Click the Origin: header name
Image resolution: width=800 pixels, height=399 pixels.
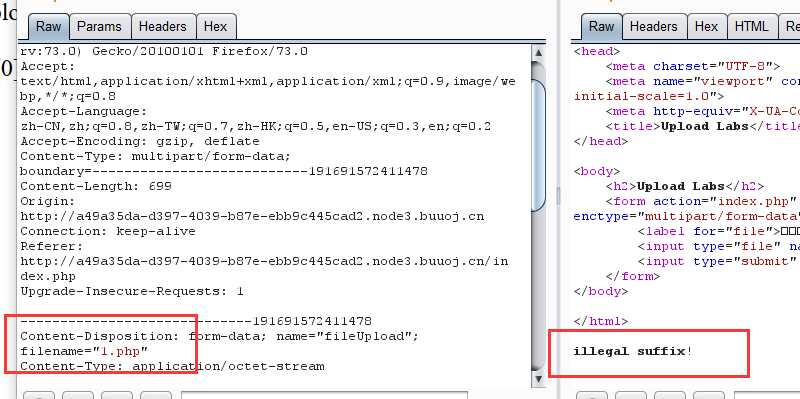48,201
